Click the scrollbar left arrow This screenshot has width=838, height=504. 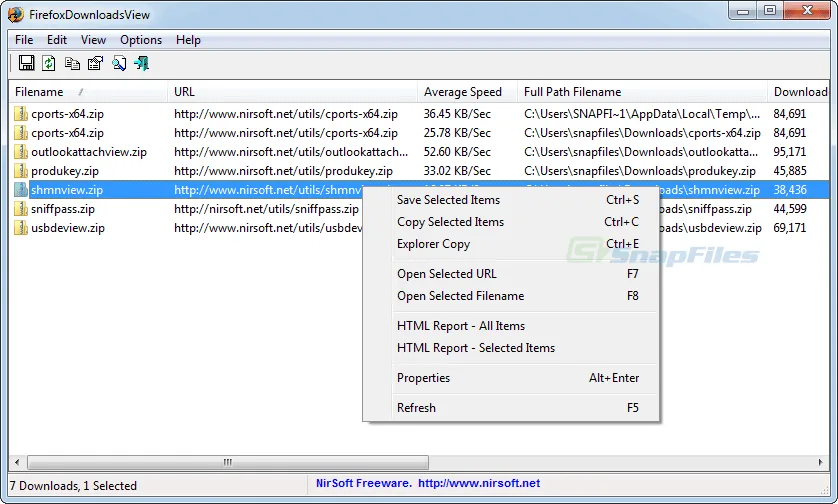(x=17, y=462)
